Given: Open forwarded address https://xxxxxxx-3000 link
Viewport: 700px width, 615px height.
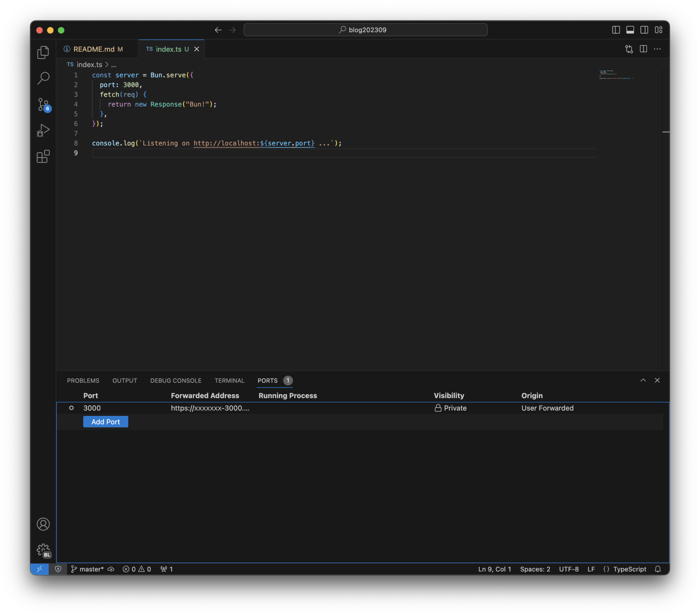Looking at the screenshot, I should tap(210, 408).
